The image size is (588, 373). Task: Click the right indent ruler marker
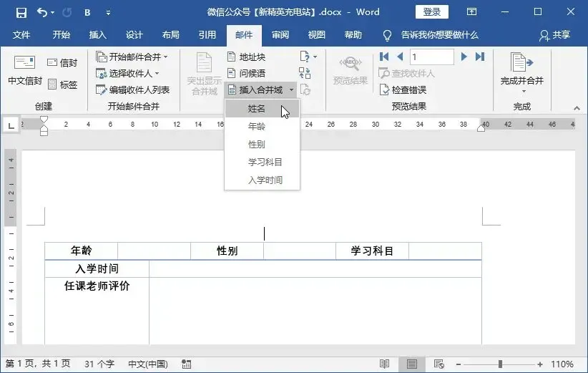tap(481, 128)
